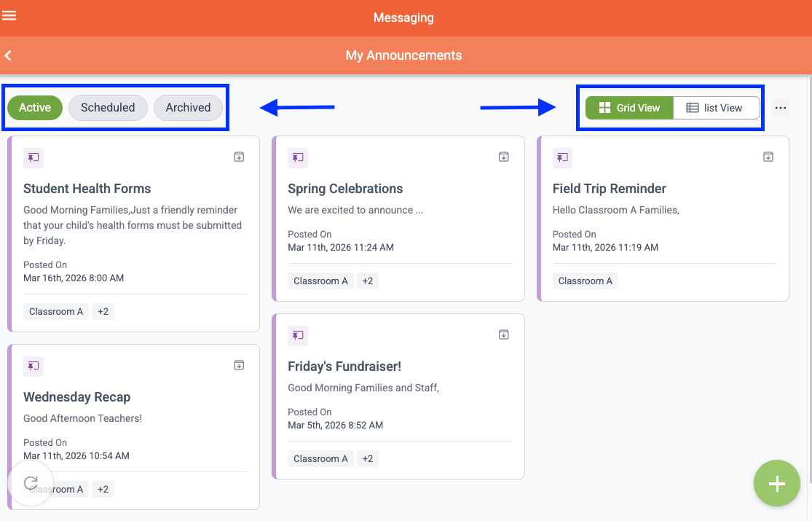
Task: Click the Classroom A tag on Field Trip Reminder
Action: pos(585,281)
